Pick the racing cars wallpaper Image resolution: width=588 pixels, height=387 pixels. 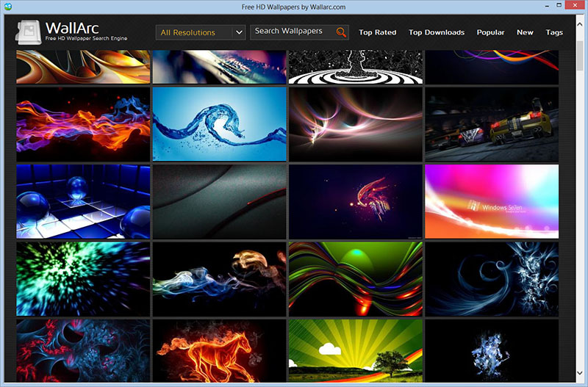[492, 124]
